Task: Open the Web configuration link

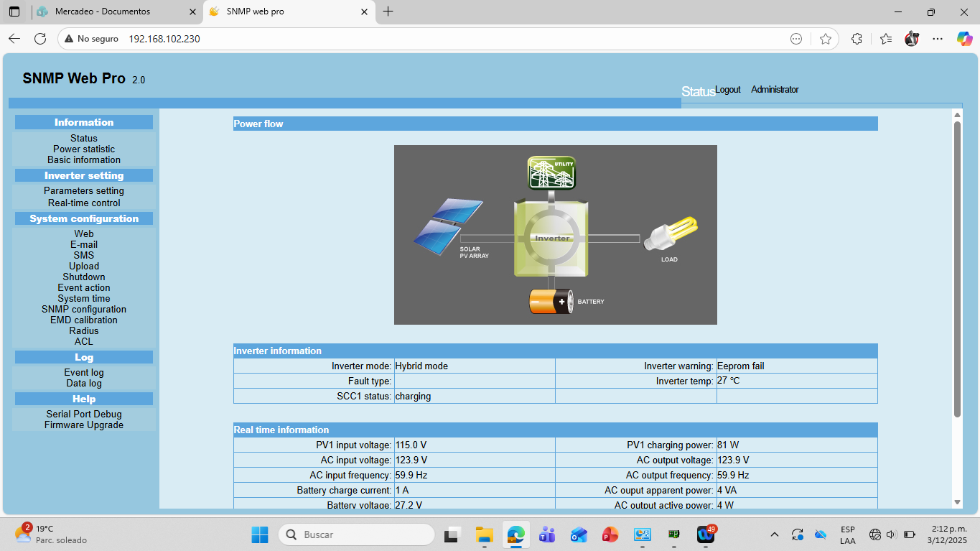Action: pos(84,233)
